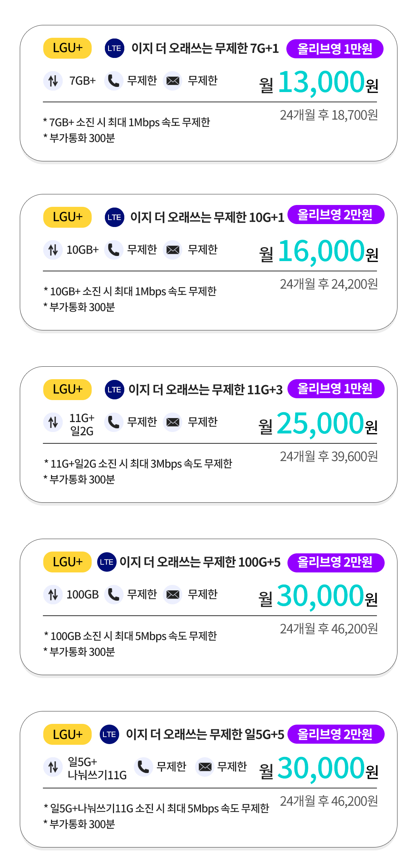418x868 pixels.
Task: Select the 월 25,000원 price text
Action: tap(318, 424)
